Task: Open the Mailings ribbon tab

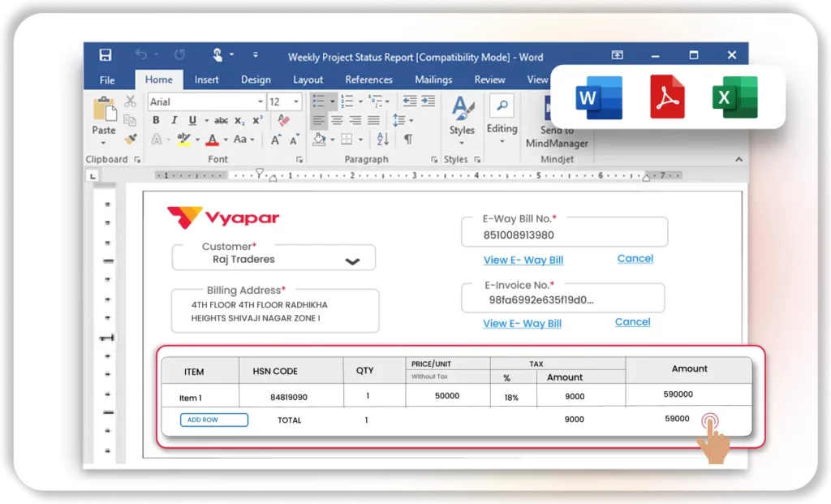Action: pyautogui.click(x=433, y=80)
